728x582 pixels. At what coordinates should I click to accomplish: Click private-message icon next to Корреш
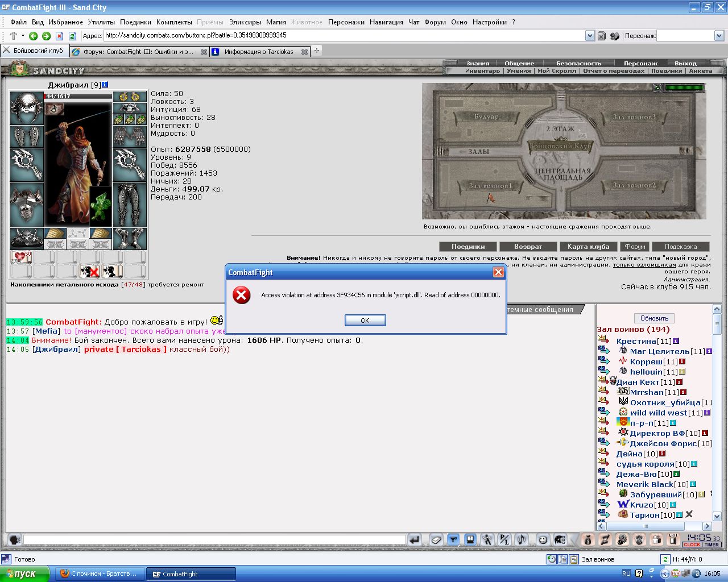point(604,361)
